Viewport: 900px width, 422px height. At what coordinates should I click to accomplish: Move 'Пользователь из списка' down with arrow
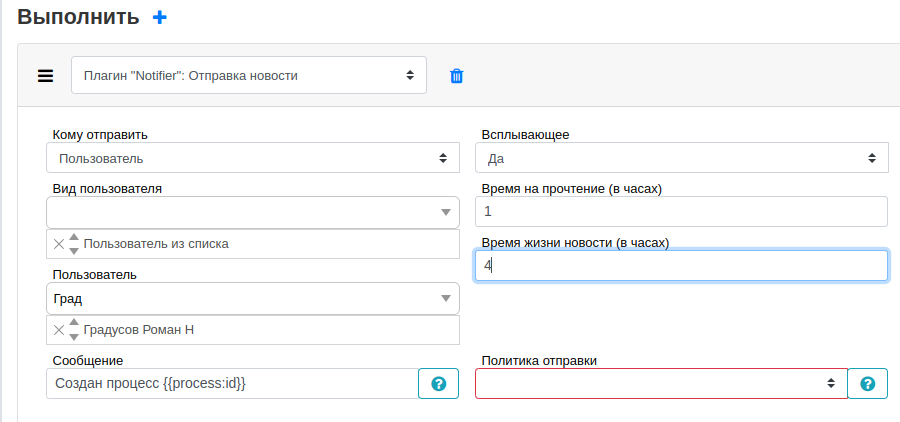73,251
